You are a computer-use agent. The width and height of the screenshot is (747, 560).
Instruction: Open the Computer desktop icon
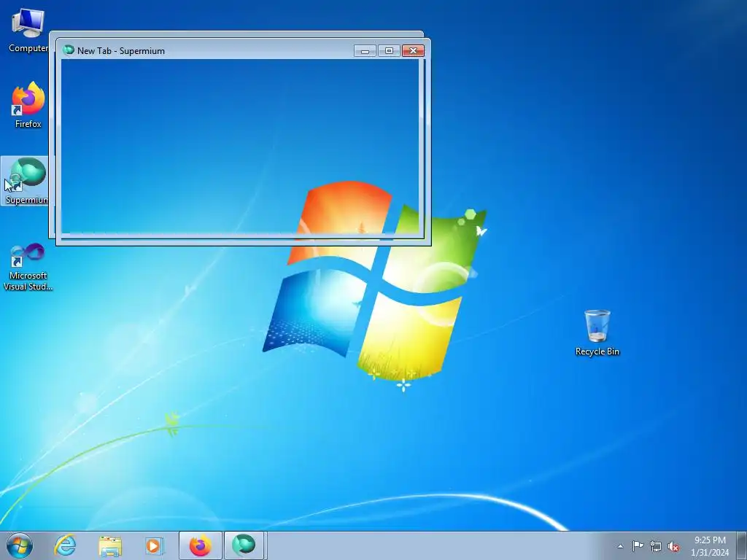(x=28, y=30)
